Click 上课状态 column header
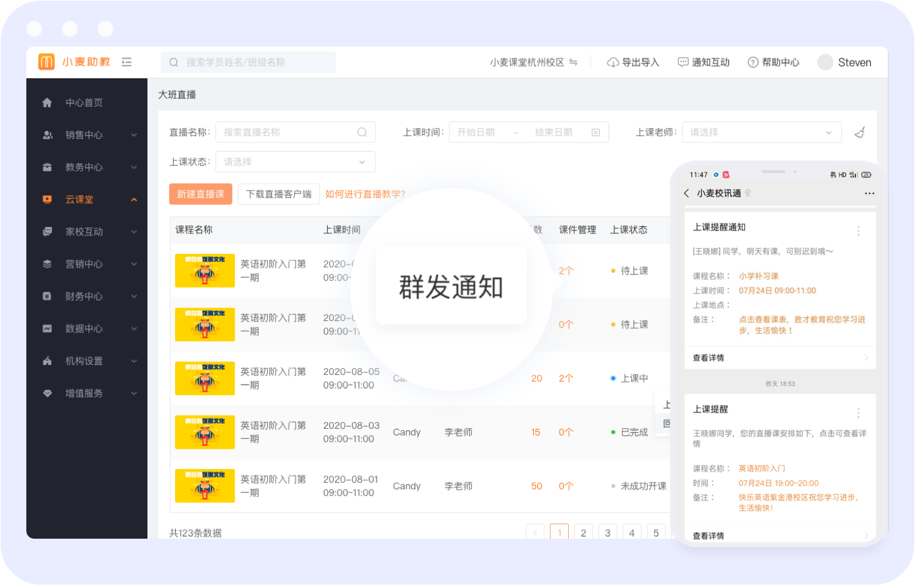Image resolution: width=915 pixels, height=588 pixels. pos(629,230)
